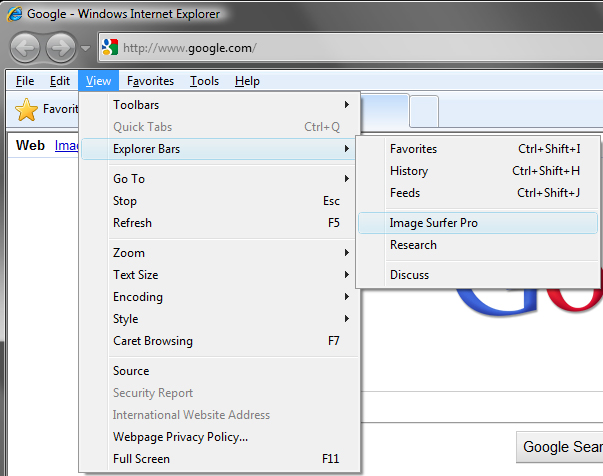The width and height of the screenshot is (603, 476).
Task: Click the Google favicon in address bar
Action: [110, 47]
